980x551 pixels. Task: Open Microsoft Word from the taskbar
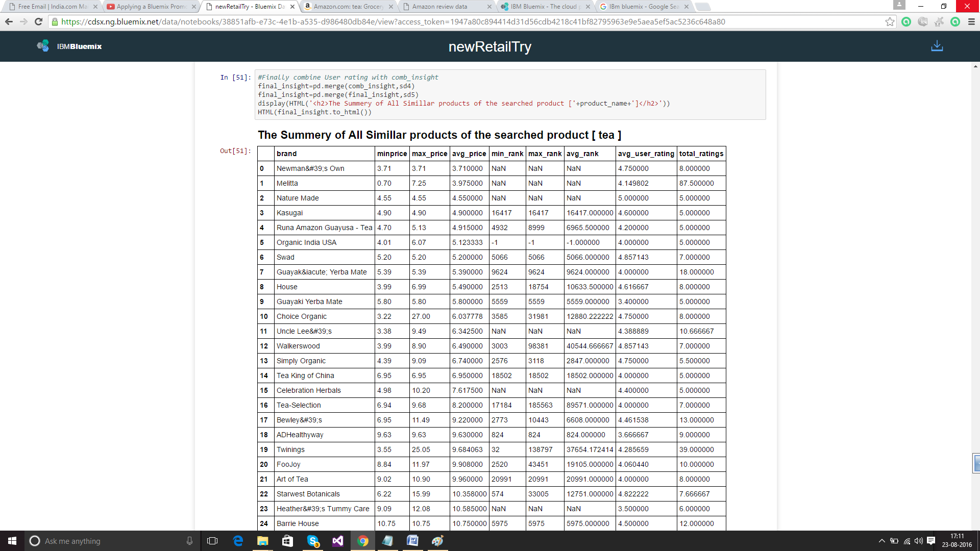pos(412,541)
